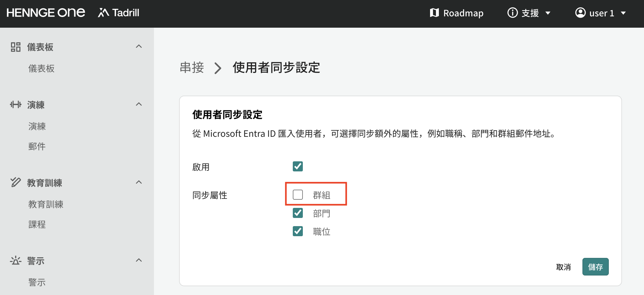Open 演練 sub-item in sidebar
The height and width of the screenshot is (295, 644).
coord(37,126)
